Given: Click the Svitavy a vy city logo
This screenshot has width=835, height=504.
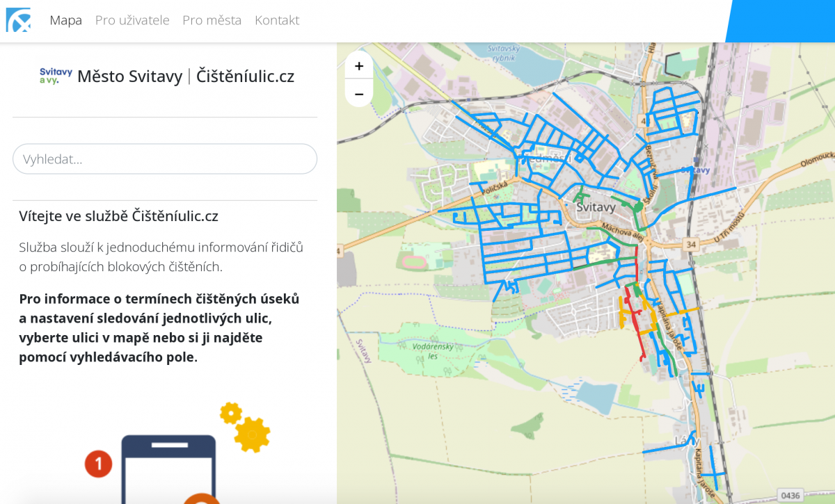Looking at the screenshot, I should pos(56,76).
